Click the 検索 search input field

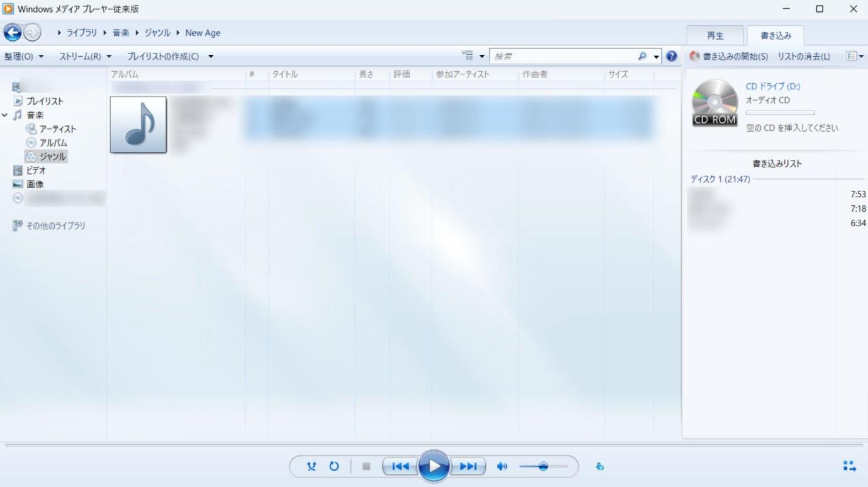563,57
